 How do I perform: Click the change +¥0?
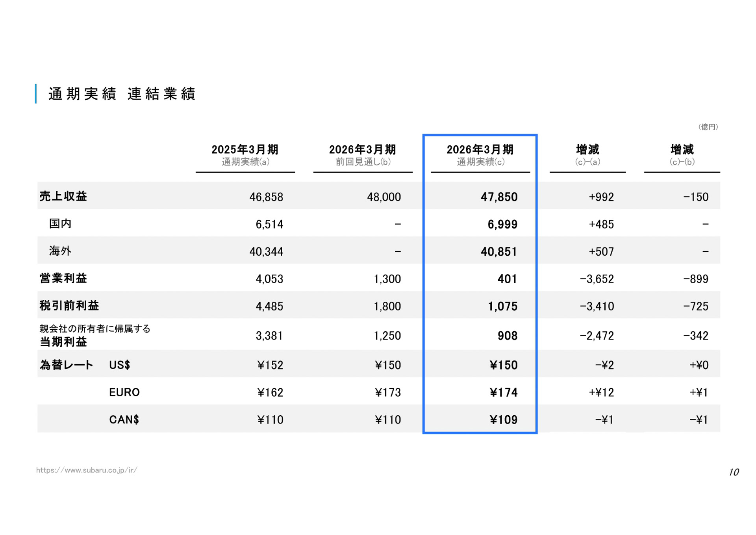pos(699,365)
